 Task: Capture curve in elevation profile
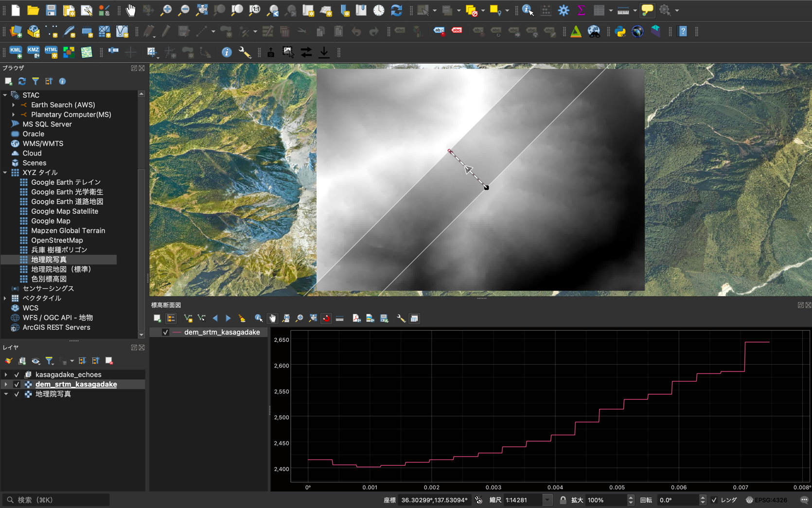coord(188,318)
